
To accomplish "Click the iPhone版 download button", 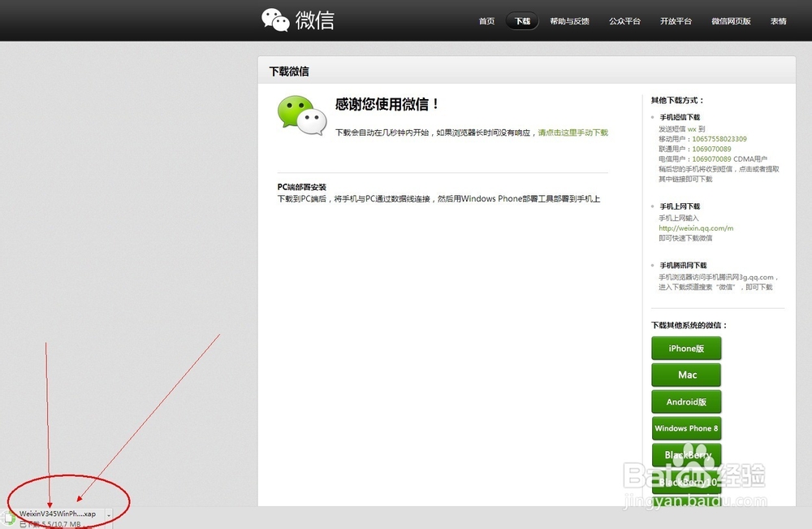I will coord(686,348).
